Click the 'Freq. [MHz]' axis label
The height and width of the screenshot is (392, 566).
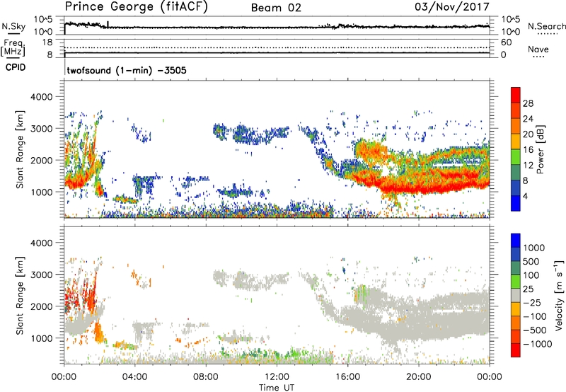click(13, 48)
